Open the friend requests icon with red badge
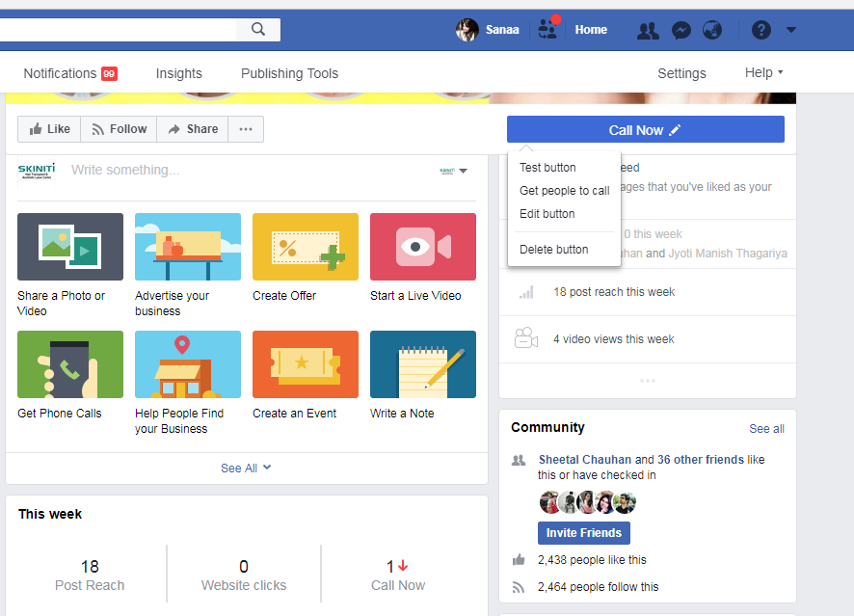Viewport: 854px width, 616px height. coord(547,29)
